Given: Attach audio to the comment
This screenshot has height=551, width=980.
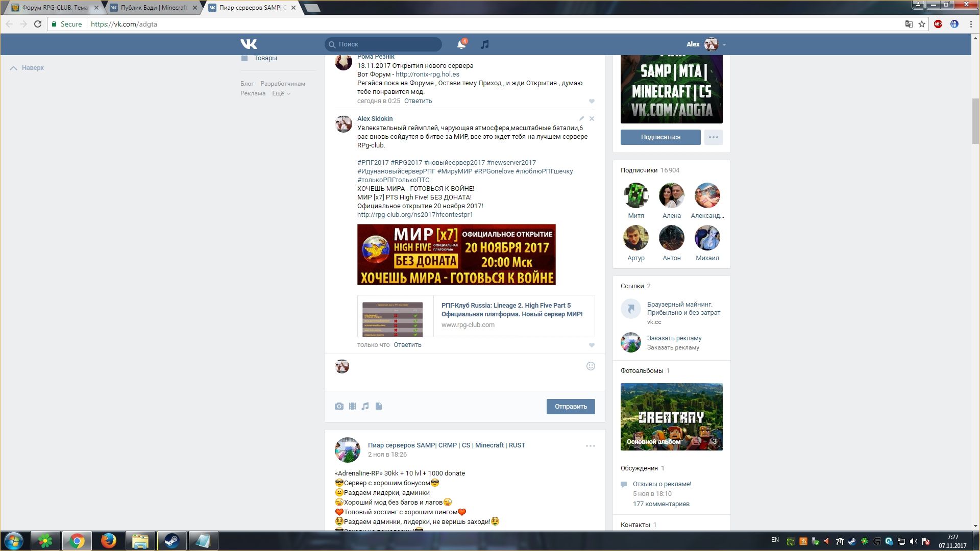Looking at the screenshot, I should 365,407.
